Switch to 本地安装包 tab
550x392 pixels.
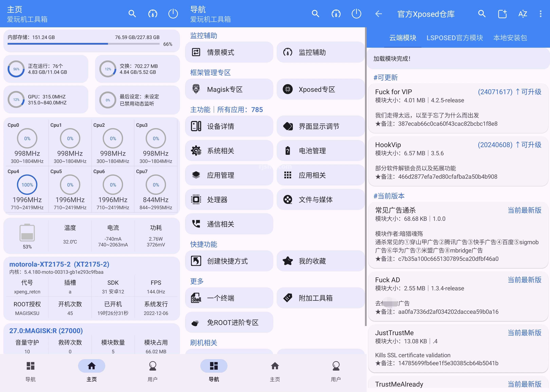click(x=510, y=38)
